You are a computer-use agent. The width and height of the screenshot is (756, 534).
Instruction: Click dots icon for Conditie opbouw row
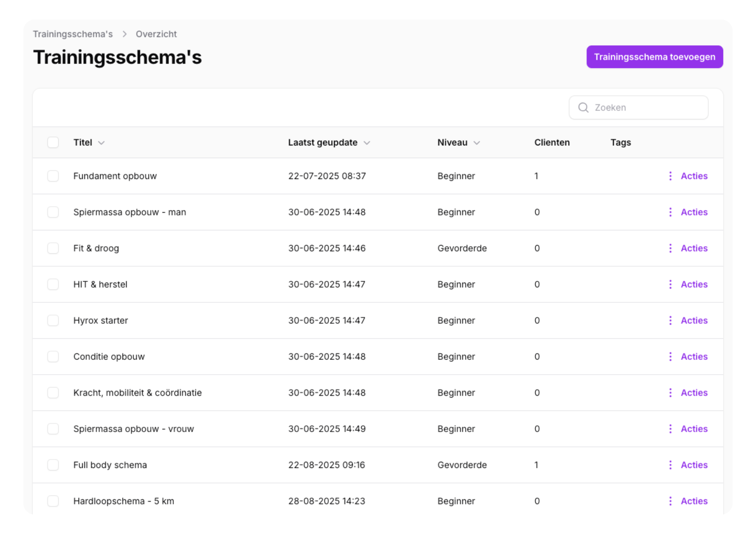click(x=670, y=357)
